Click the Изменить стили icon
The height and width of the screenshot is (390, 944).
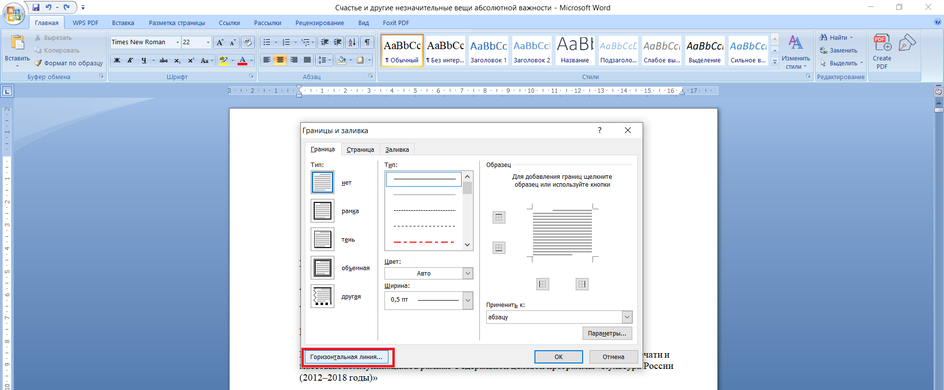click(x=796, y=42)
